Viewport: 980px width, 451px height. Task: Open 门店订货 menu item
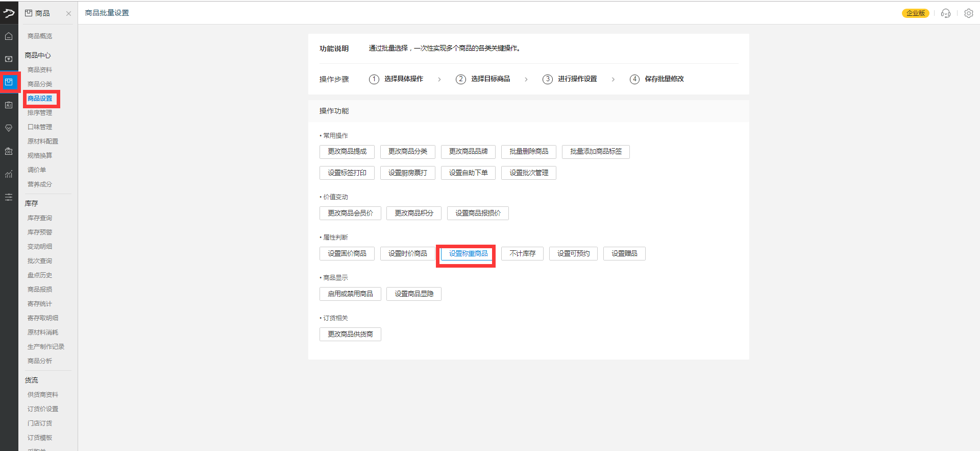(40, 423)
